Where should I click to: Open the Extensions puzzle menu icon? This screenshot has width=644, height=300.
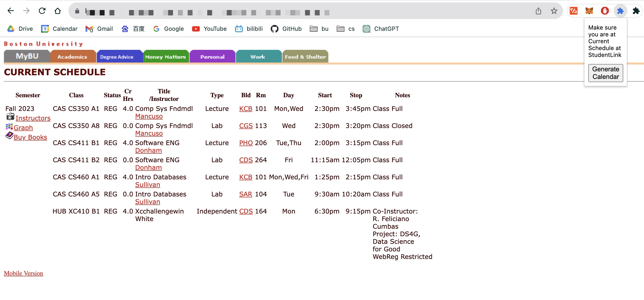click(636, 11)
